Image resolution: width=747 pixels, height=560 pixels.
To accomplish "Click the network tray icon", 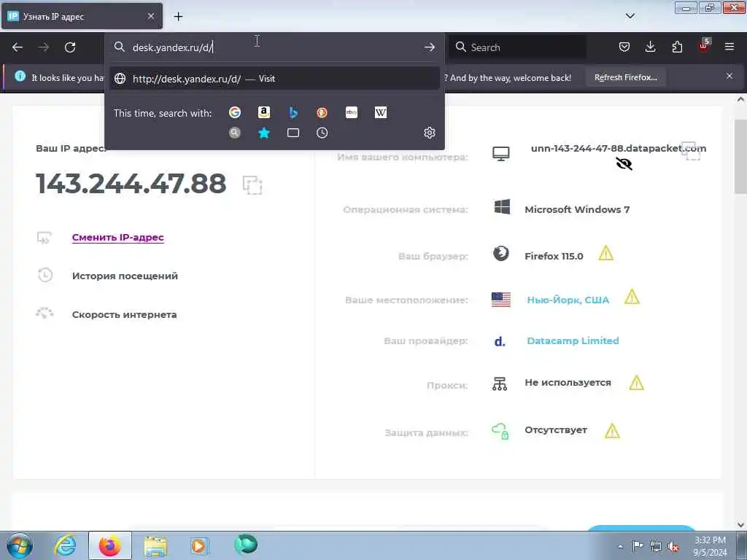I will click(656, 546).
